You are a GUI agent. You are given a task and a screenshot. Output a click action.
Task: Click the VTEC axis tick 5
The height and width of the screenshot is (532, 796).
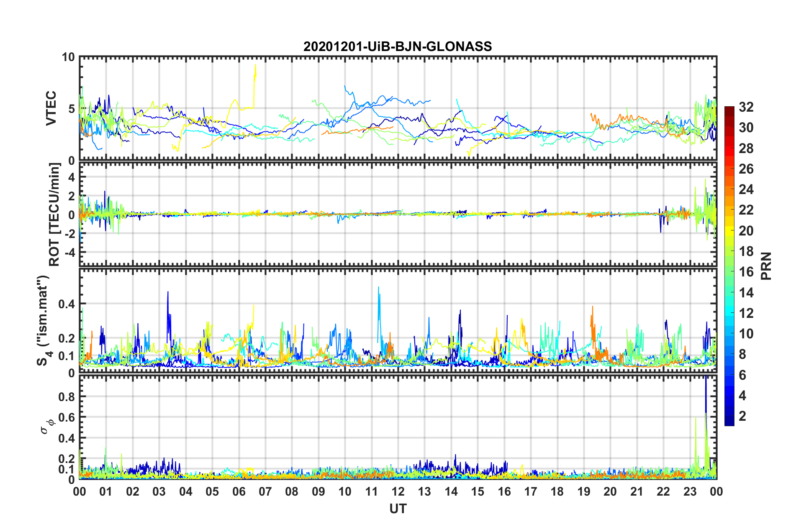(72, 109)
